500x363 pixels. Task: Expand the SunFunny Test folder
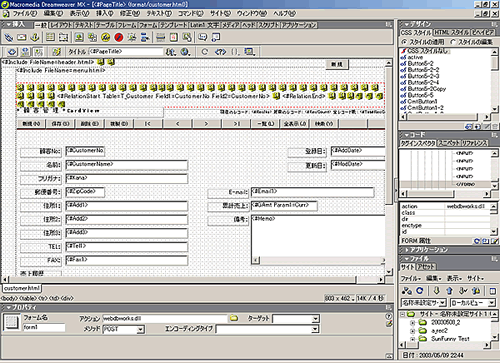click(412, 339)
